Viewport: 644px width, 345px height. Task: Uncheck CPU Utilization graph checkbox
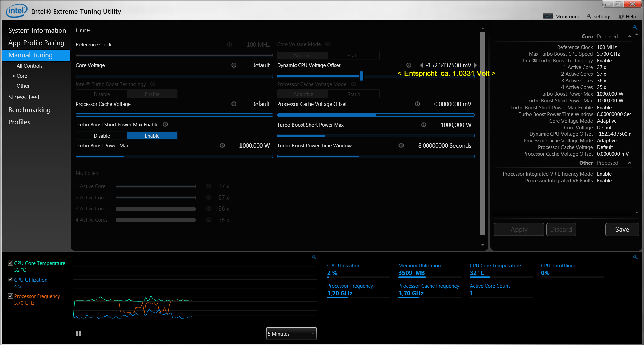10,279
